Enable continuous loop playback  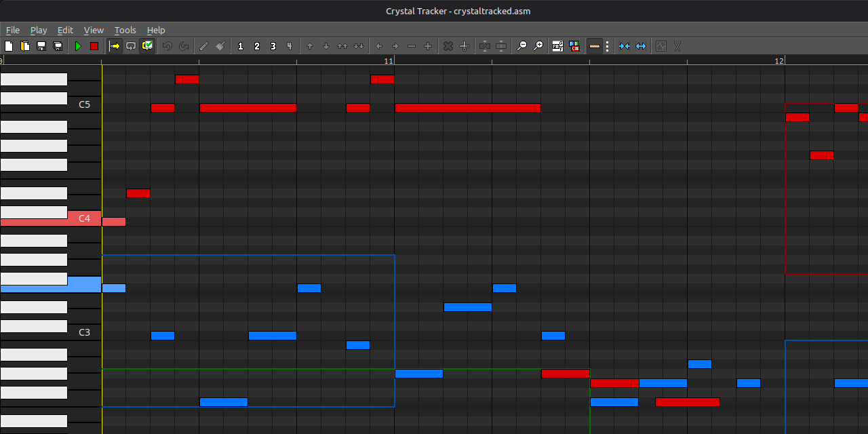pos(130,46)
